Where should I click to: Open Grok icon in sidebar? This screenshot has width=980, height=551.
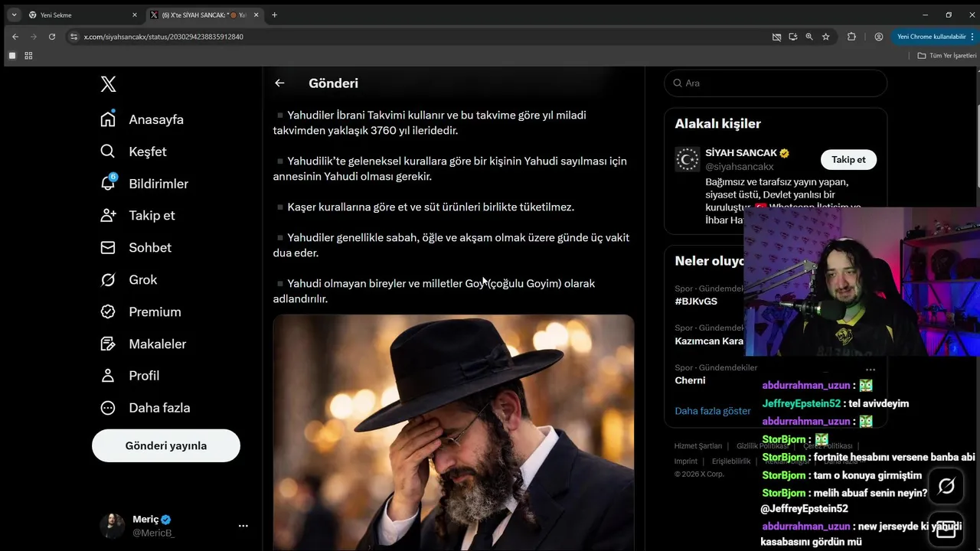click(x=108, y=280)
